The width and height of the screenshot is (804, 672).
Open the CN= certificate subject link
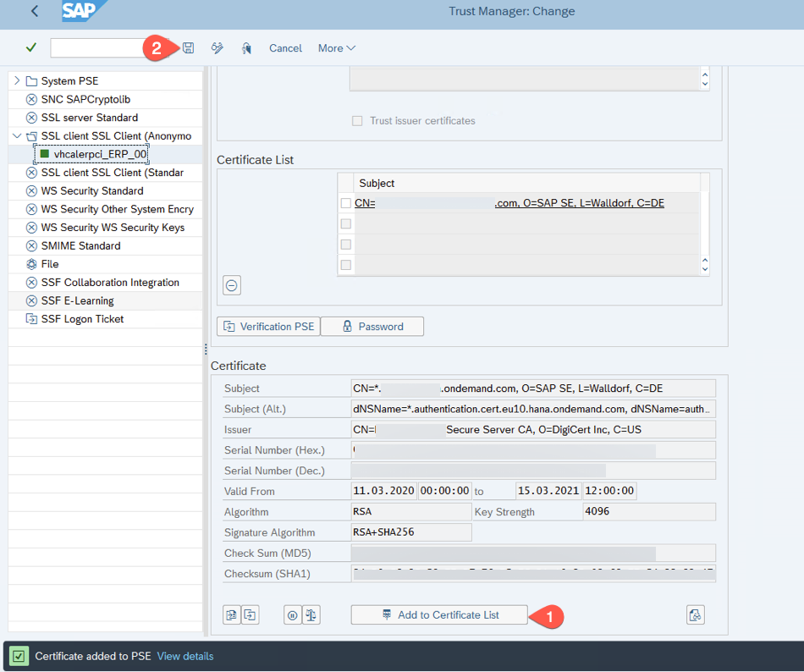point(509,203)
